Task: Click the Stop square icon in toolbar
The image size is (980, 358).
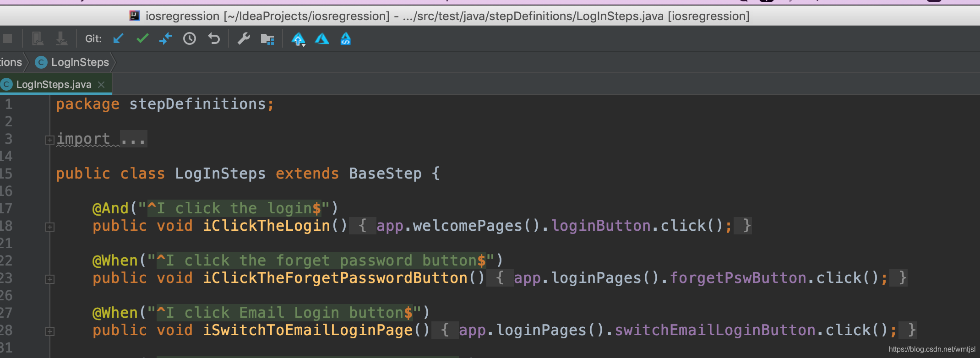Action: pos(7,38)
